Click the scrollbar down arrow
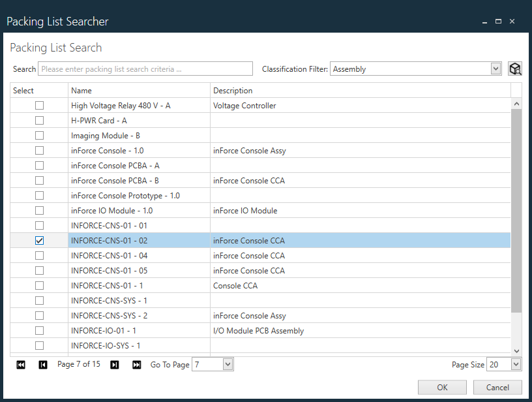This screenshot has height=402, width=532. pyautogui.click(x=516, y=349)
